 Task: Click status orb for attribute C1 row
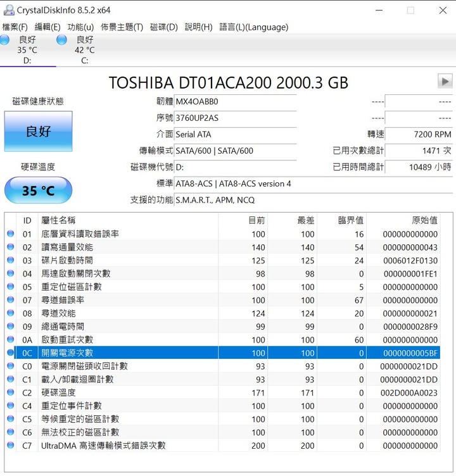click(x=11, y=379)
